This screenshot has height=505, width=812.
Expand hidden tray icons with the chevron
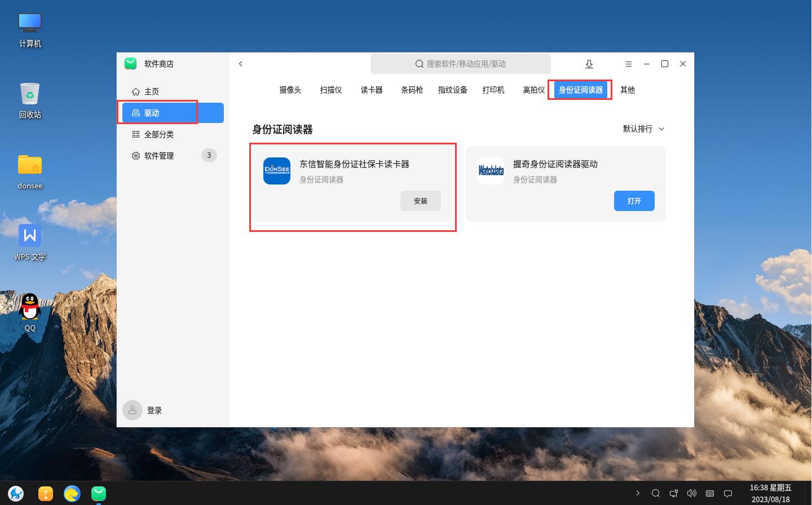[638, 493]
